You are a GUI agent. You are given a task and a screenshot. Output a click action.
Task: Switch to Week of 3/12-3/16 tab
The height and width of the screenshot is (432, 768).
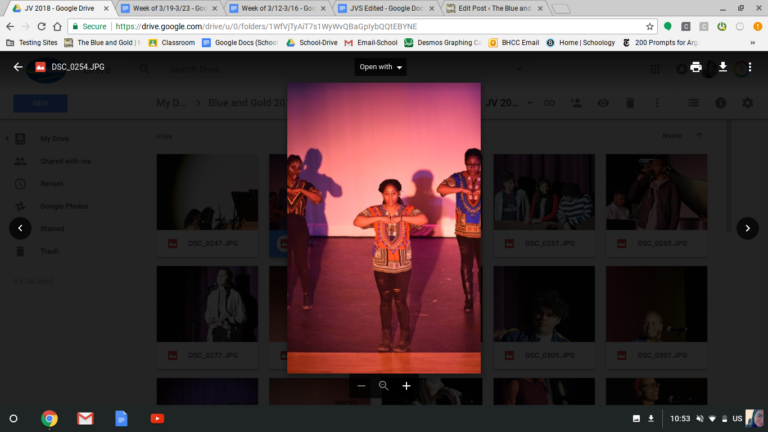[278, 8]
